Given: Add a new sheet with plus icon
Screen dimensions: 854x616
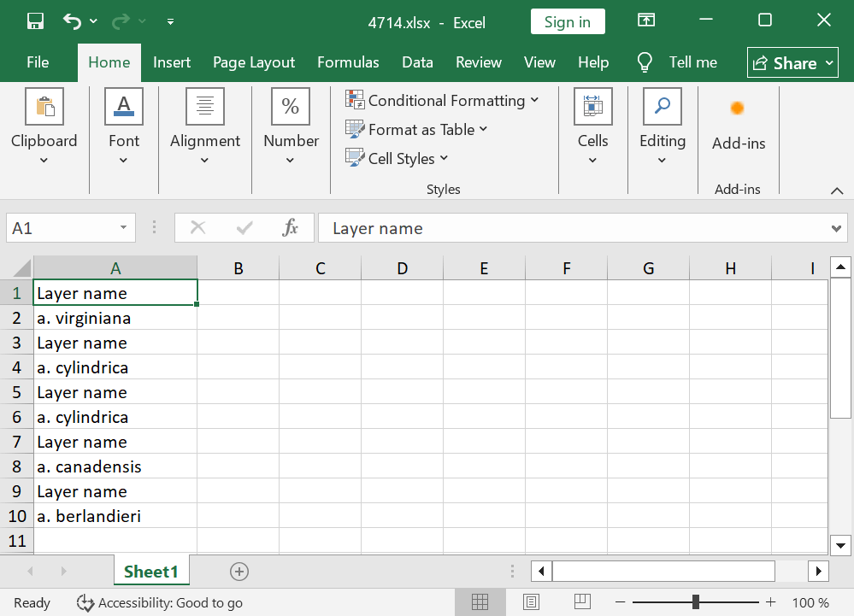Looking at the screenshot, I should click(239, 572).
